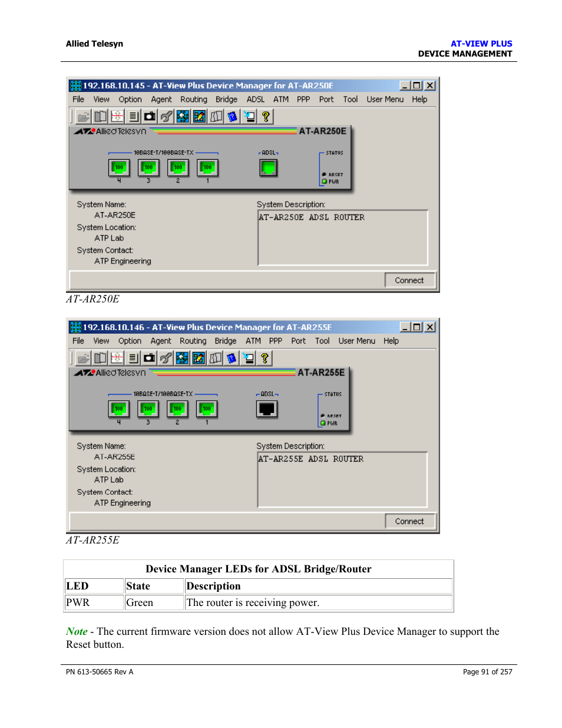Image resolution: width=562 pixels, height=728 pixels.
Task: Open the ATM menu in AT-AR255E window
Action: coord(253,341)
